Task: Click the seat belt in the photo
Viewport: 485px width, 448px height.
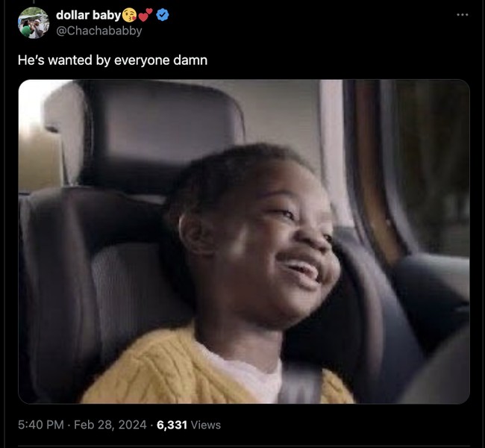Action: coord(301,385)
